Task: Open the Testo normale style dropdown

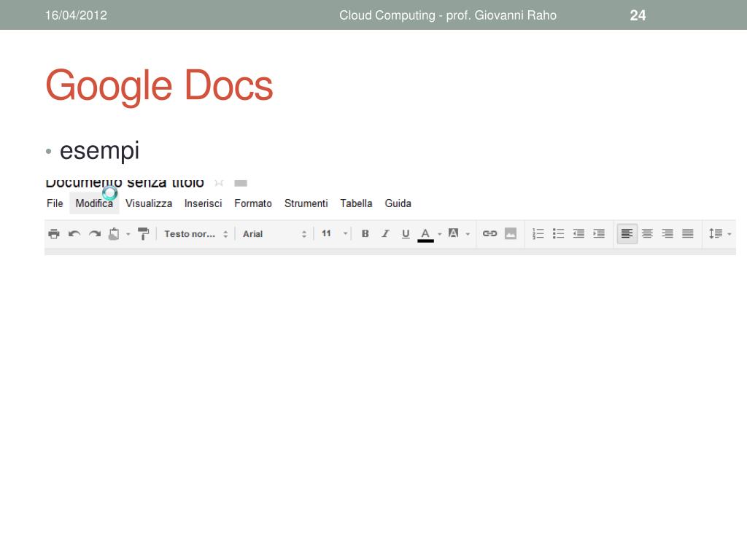Action: 196,234
